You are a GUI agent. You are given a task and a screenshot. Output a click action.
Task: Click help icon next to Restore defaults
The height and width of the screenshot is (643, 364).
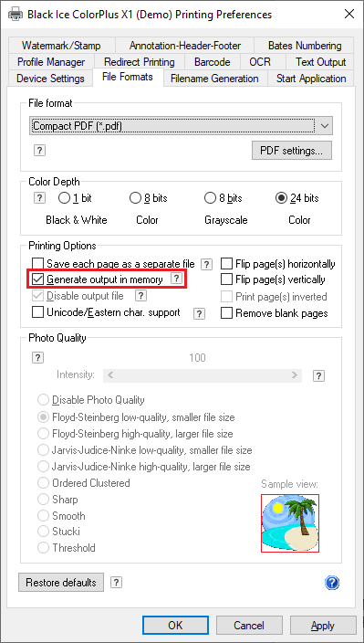click(x=117, y=583)
